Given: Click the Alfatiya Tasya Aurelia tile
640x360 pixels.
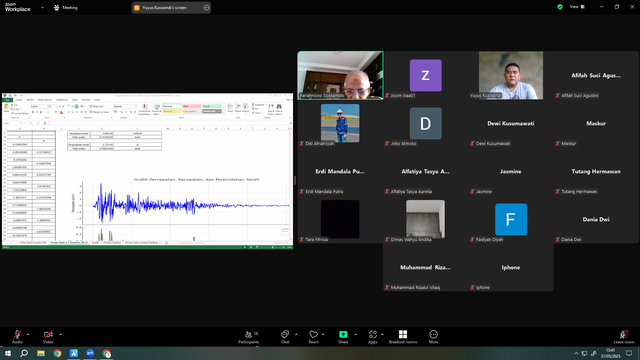Looking at the screenshot, I should click(x=425, y=171).
